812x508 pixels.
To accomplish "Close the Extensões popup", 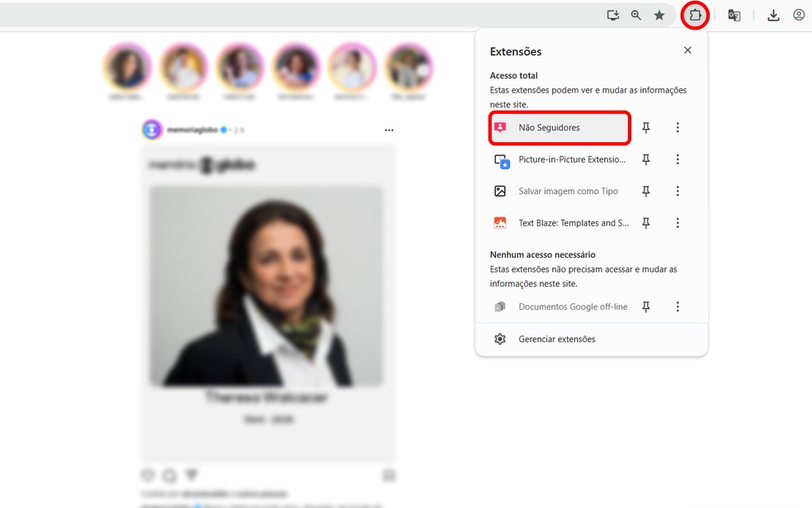I will coord(687,50).
